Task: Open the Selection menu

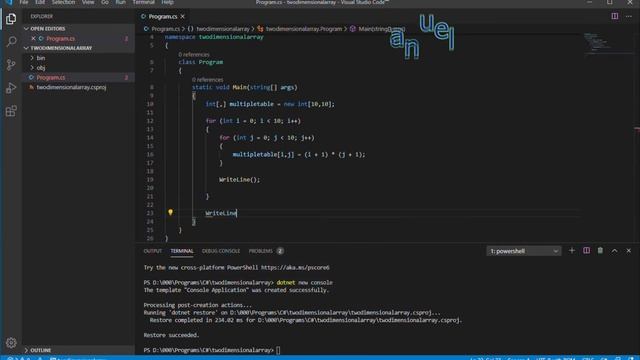Action: (x=63, y=2)
